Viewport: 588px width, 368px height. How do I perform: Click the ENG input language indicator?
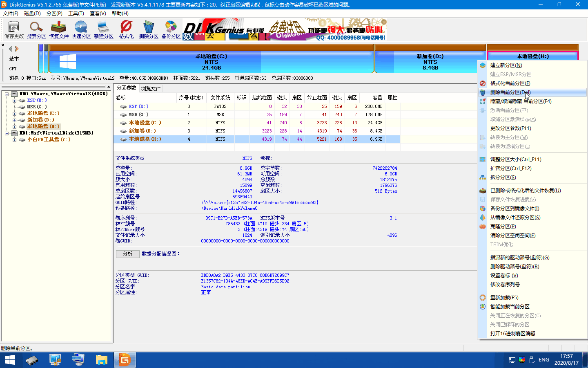tap(544, 360)
